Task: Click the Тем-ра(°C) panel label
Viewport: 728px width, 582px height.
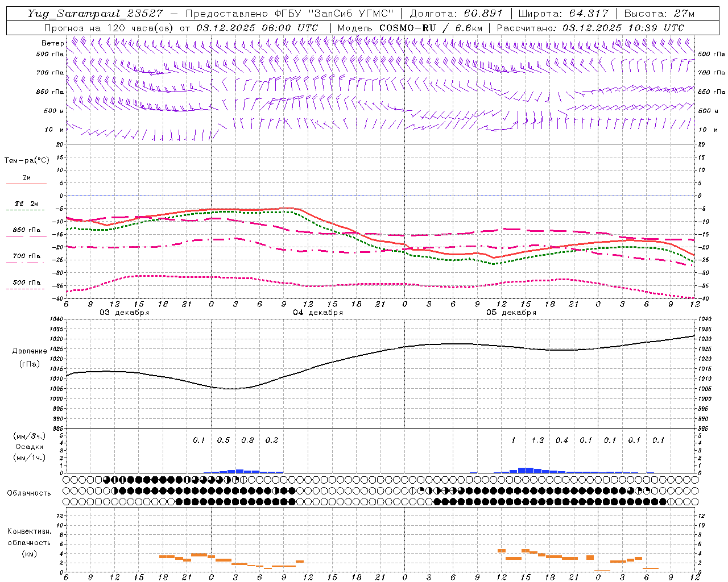Action: point(27,161)
